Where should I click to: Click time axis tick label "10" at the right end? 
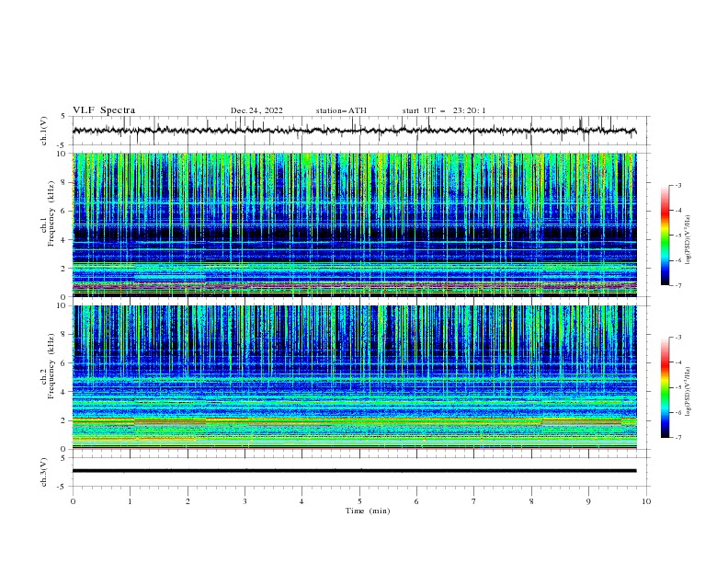click(646, 501)
